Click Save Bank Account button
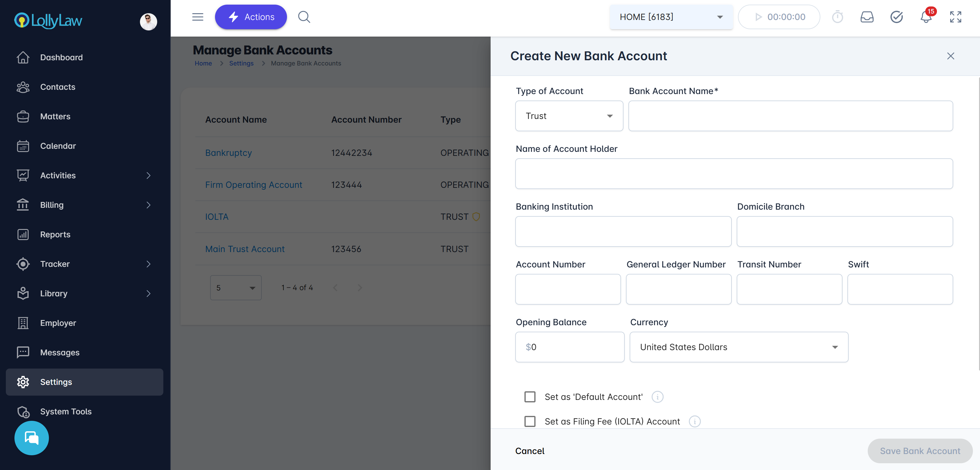 pos(920,451)
